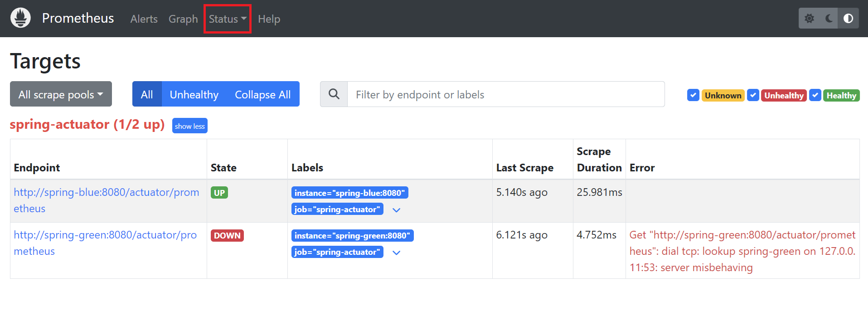Image resolution: width=868 pixels, height=326 pixels.
Task: Toggle the Healthy state filter checkbox
Action: pyautogui.click(x=815, y=95)
